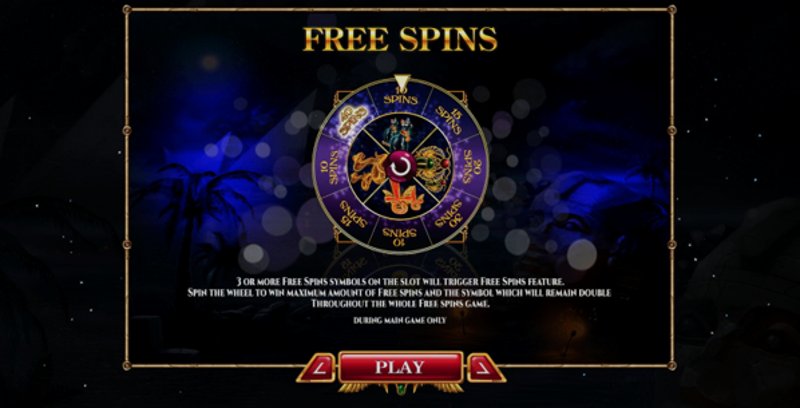This screenshot has height=408, width=800.
Task: Click the glowing highlighted spins segment
Action: 351,121
